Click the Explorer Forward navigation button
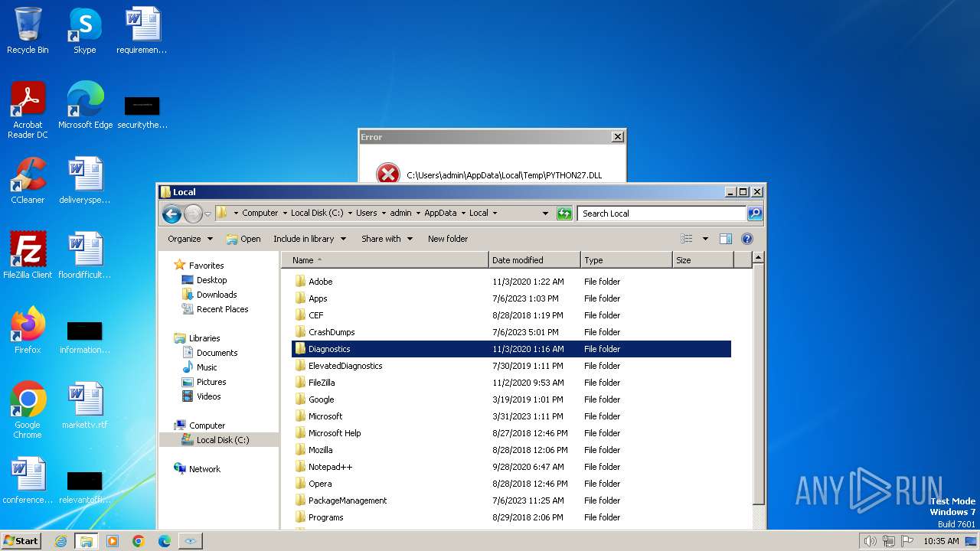The image size is (980, 551). pyautogui.click(x=193, y=214)
